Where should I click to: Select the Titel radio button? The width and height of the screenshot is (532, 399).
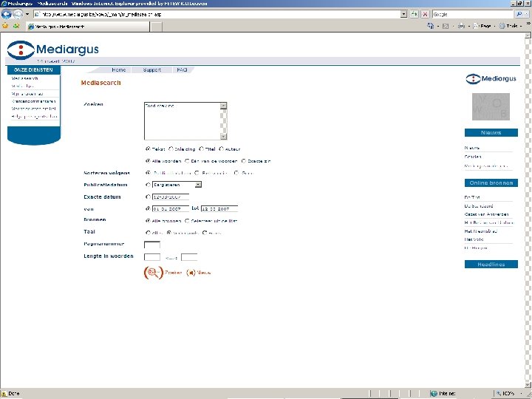[201, 149]
